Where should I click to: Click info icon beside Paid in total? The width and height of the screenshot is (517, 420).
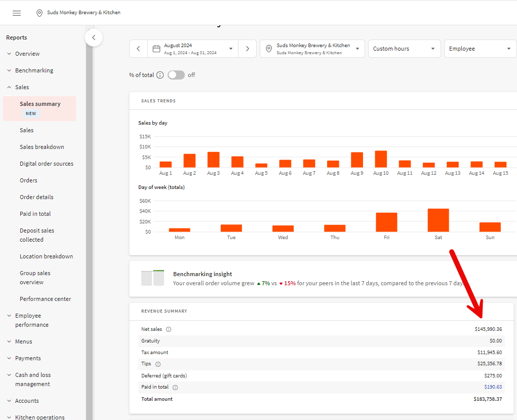[x=175, y=388]
